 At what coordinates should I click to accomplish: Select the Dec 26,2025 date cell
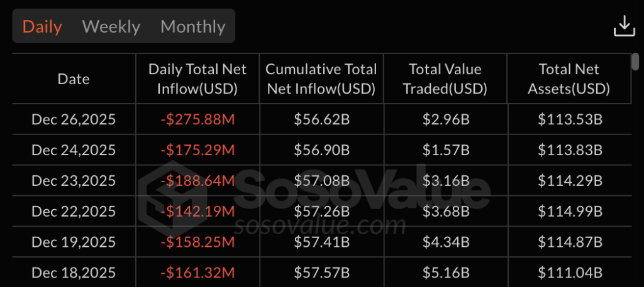[x=74, y=119]
